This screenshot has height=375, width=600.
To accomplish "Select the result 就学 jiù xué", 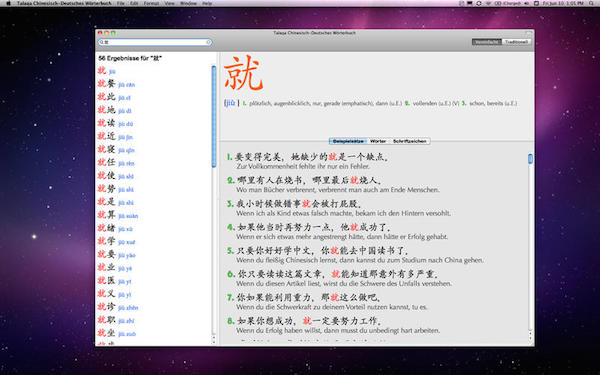I will (116, 241).
